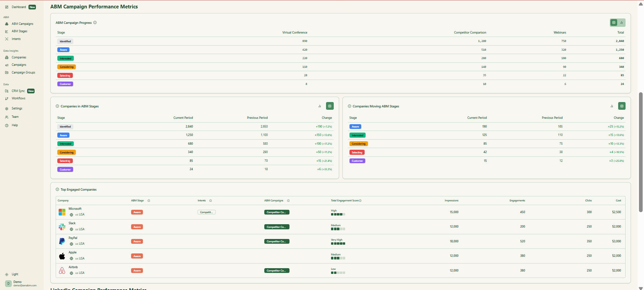Show Companies in ABM Stages as chart
This screenshot has width=644, height=290.
[x=320, y=106]
